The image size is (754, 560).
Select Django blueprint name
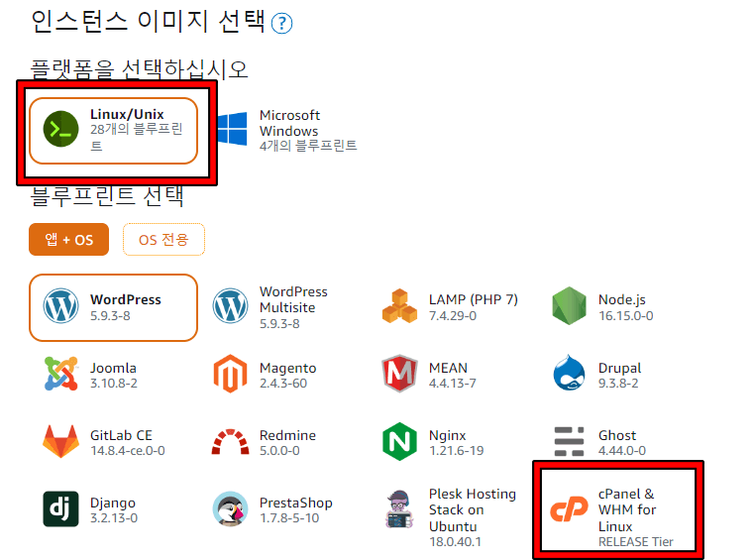tap(113, 504)
